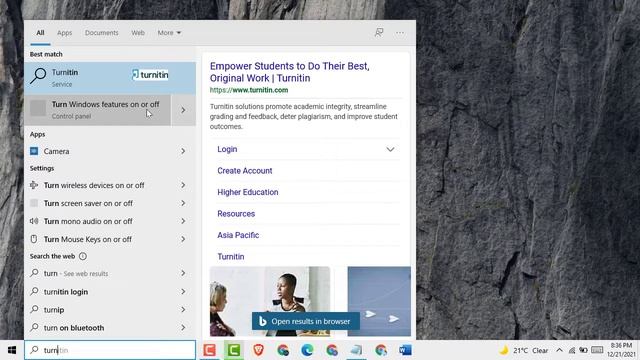640x360 pixels.
Task: Open Microsoft Word from taskbar
Action: pos(405,350)
